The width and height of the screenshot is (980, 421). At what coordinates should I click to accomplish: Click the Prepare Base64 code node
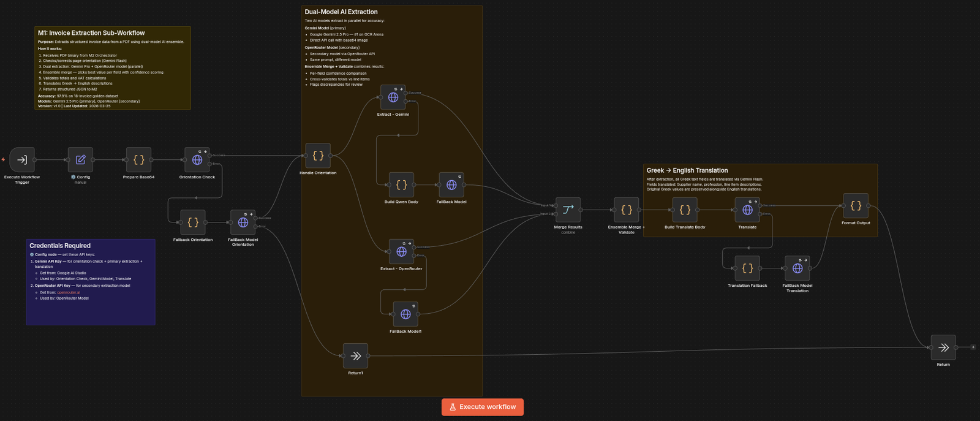click(x=138, y=160)
